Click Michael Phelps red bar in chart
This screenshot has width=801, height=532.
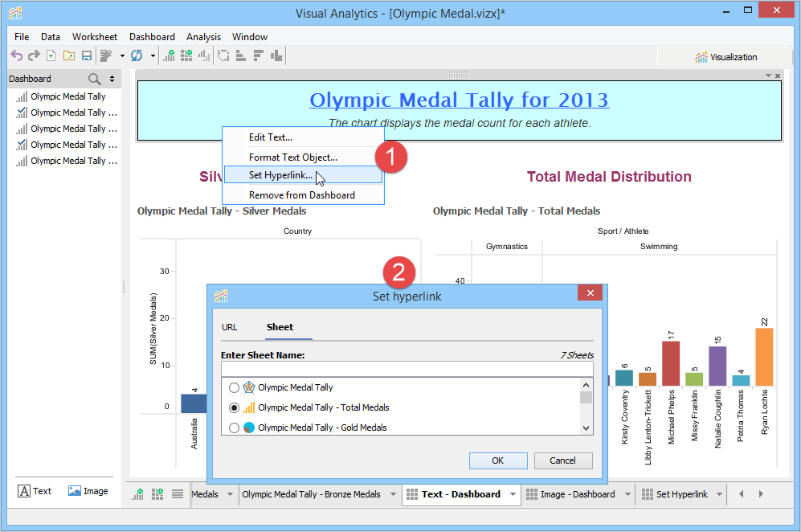[671, 363]
